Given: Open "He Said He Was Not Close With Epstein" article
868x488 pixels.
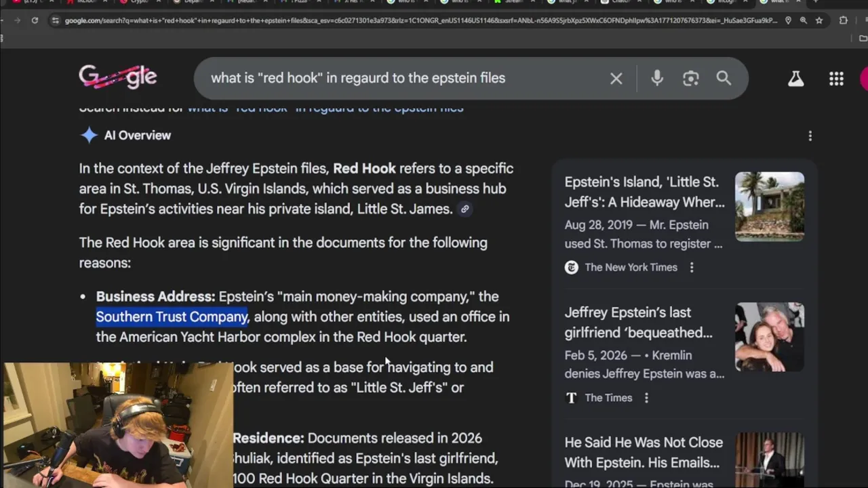Looking at the screenshot, I should tap(642, 452).
